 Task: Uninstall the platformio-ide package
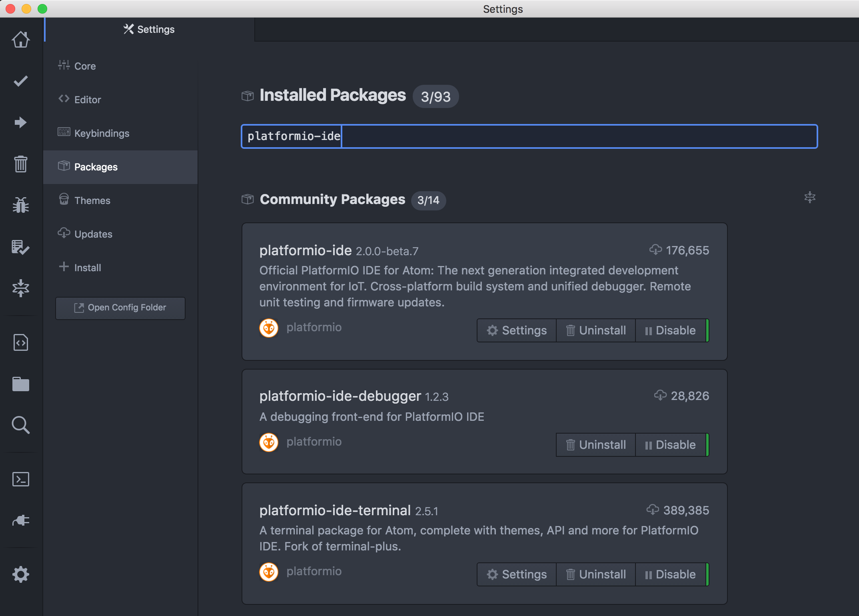tap(595, 330)
